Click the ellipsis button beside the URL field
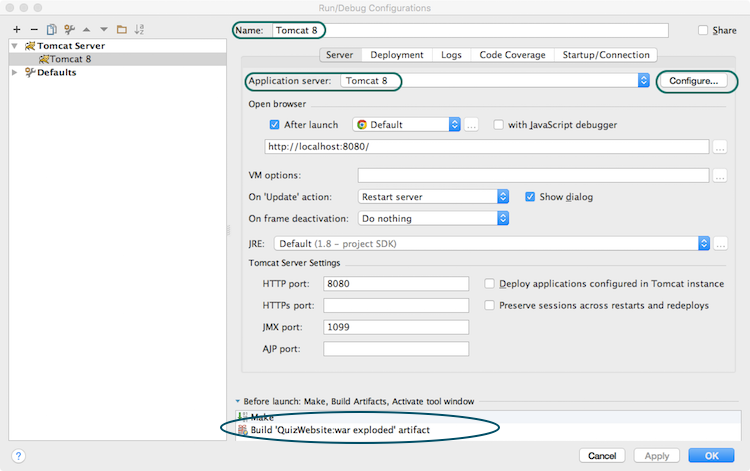The height and width of the screenshot is (471, 750). (x=720, y=147)
